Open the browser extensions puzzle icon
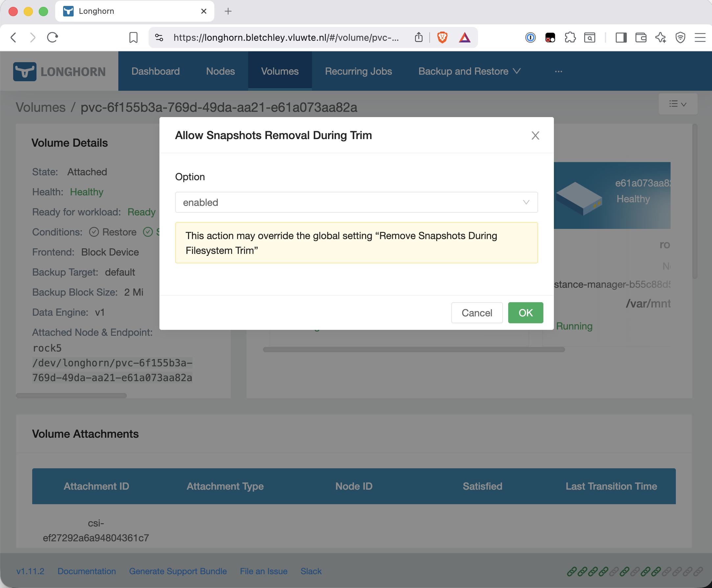Screen dimensions: 712x588 coord(570,37)
